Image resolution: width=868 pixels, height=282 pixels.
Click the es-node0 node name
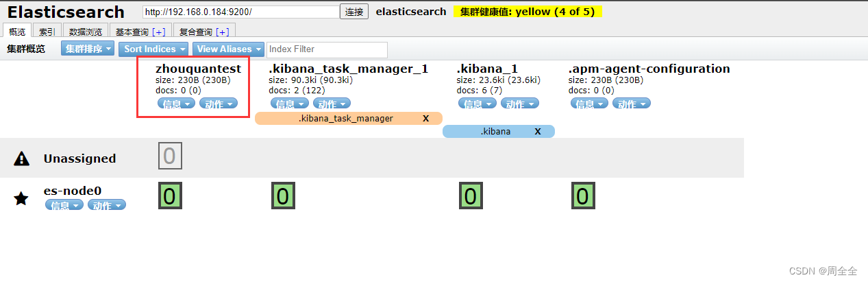click(73, 191)
